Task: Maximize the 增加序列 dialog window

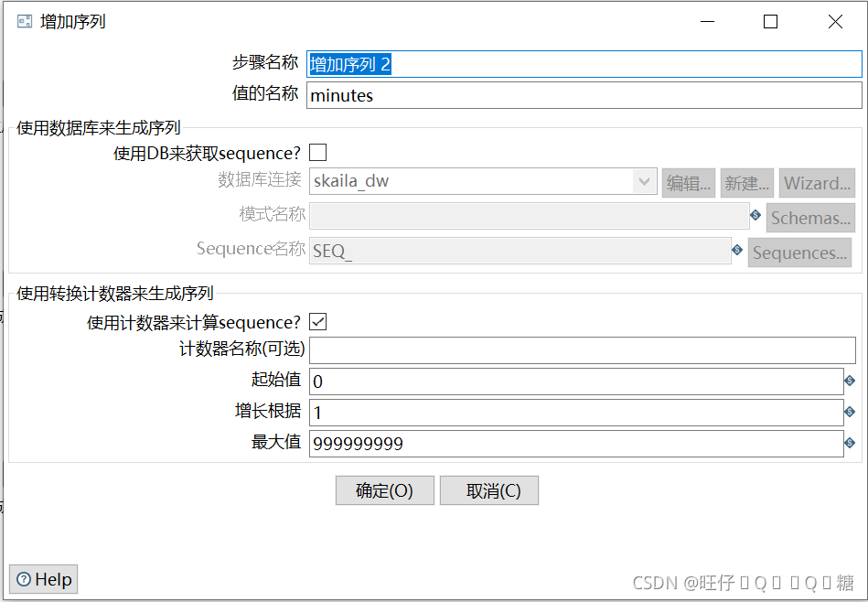Action: [770, 22]
